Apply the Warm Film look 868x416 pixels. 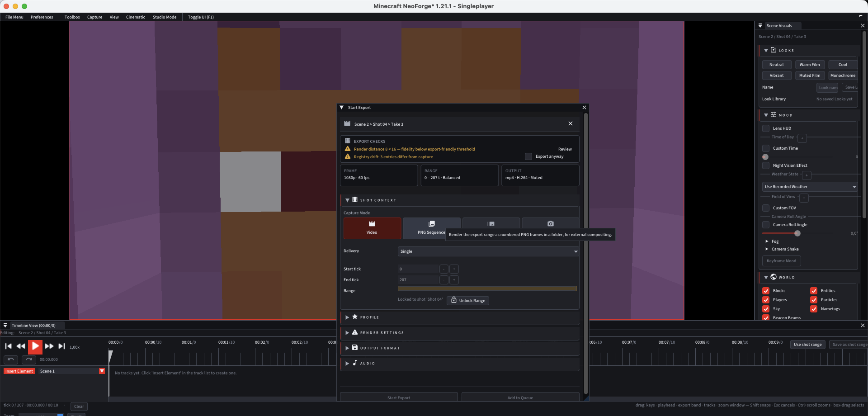[810, 65]
